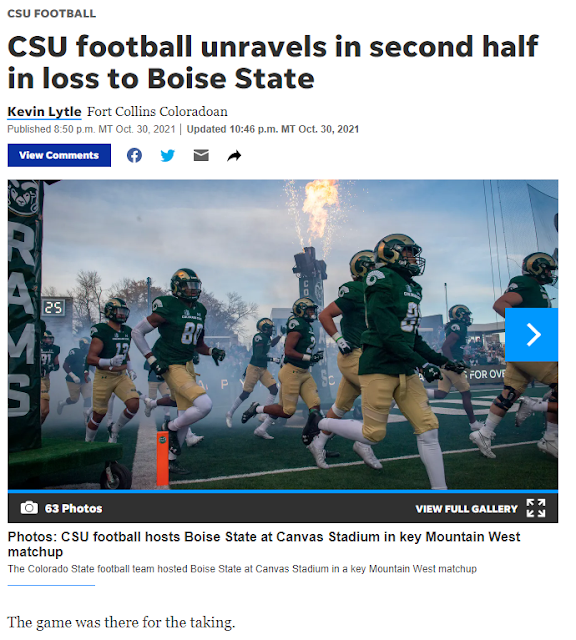This screenshot has width=576, height=640.
Task: Click the share arrow icon
Action: point(234,156)
